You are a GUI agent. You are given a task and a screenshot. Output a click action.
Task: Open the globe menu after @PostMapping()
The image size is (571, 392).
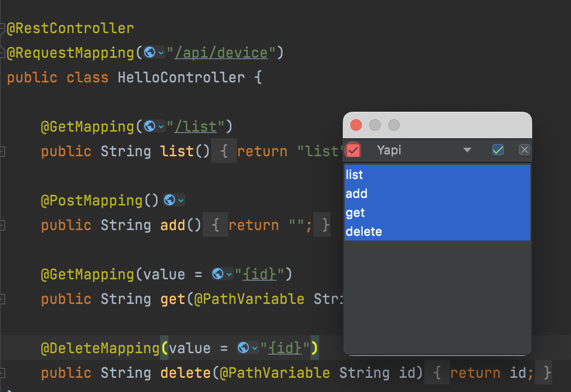point(174,200)
